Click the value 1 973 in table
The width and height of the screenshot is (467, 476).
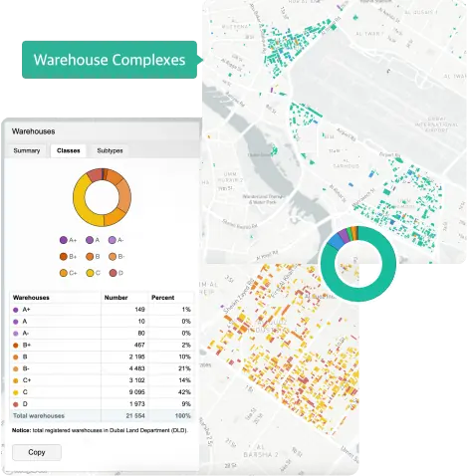click(137, 404)
